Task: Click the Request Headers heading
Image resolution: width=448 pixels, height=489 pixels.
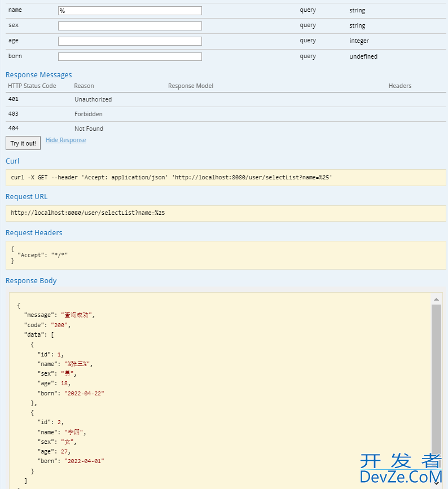Action: pos(34,232)
